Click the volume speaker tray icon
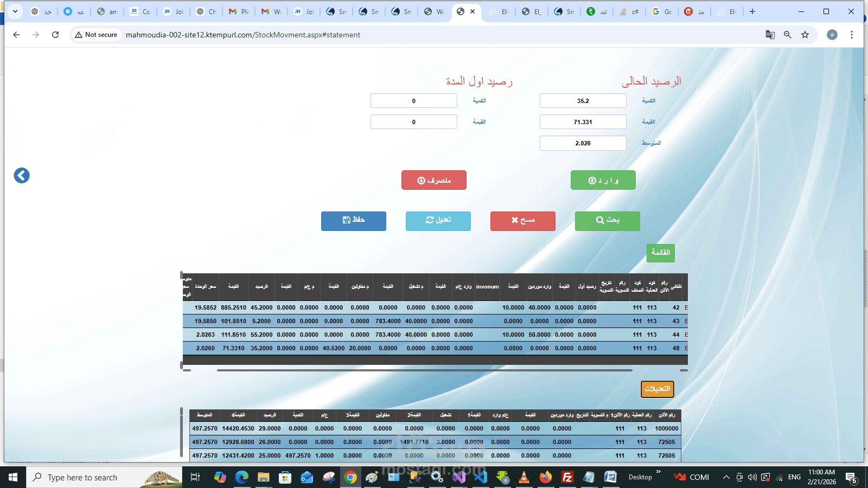This screenshot has height=488, width=868. click(x=752, y=477)
